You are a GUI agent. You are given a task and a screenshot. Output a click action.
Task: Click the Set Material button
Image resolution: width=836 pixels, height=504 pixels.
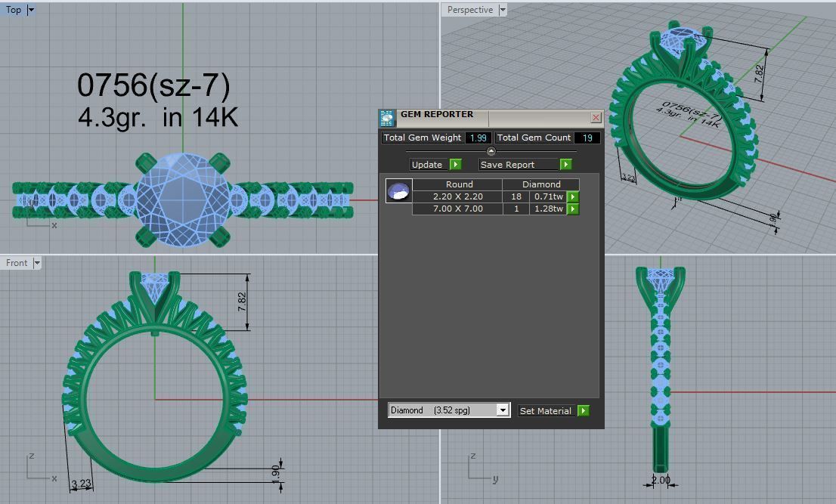tap(546, 411)
